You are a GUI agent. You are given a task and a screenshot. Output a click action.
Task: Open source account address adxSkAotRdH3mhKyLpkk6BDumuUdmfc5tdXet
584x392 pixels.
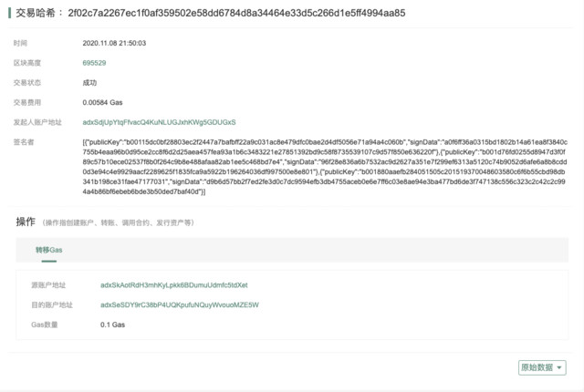174,285
